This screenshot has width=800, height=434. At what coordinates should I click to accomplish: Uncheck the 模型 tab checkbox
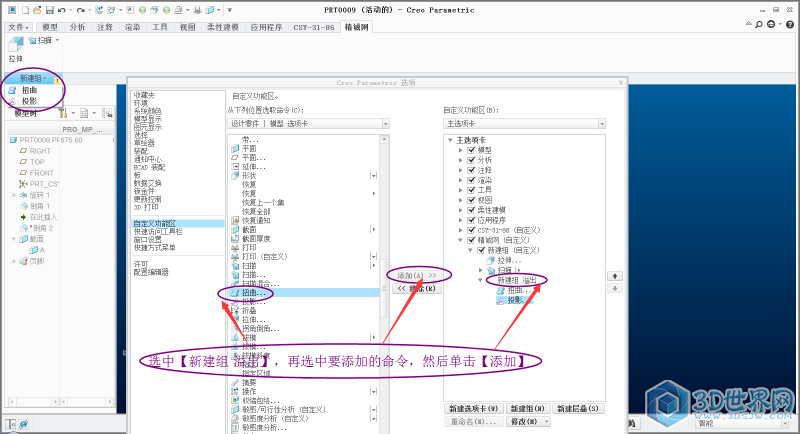click(x=471, y=150)
